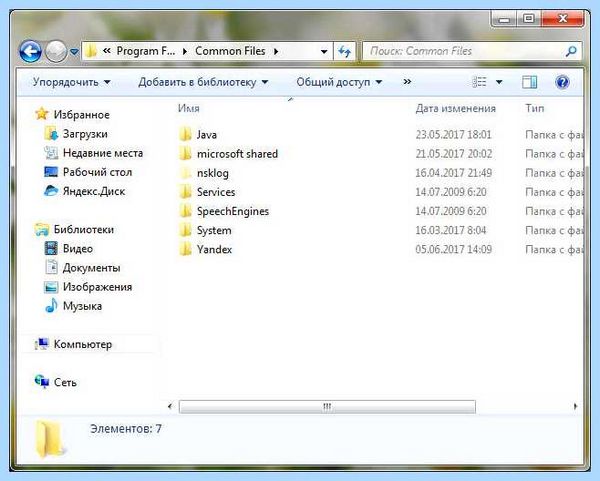Open the Общий доступ menu
The width and height of the screenshot is (600, 481).
[339, 82]
